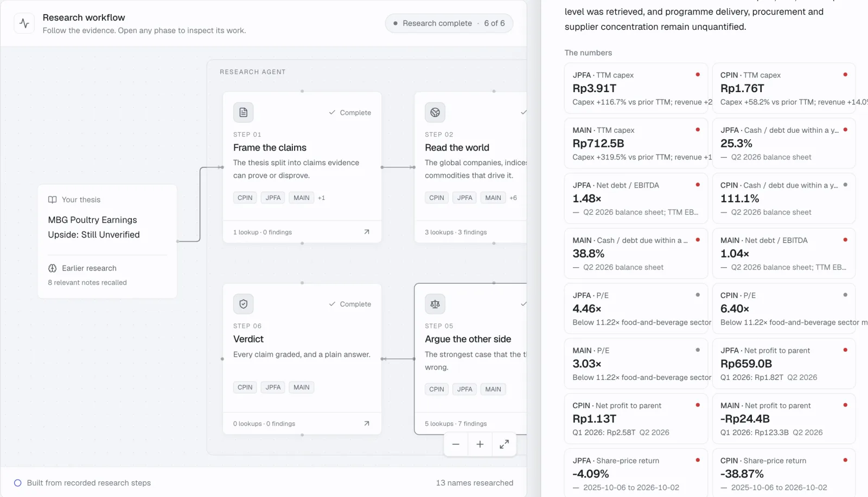Click the Research workflow pulse icon
This screenshot has width=868, height=497.
point(24,23)
